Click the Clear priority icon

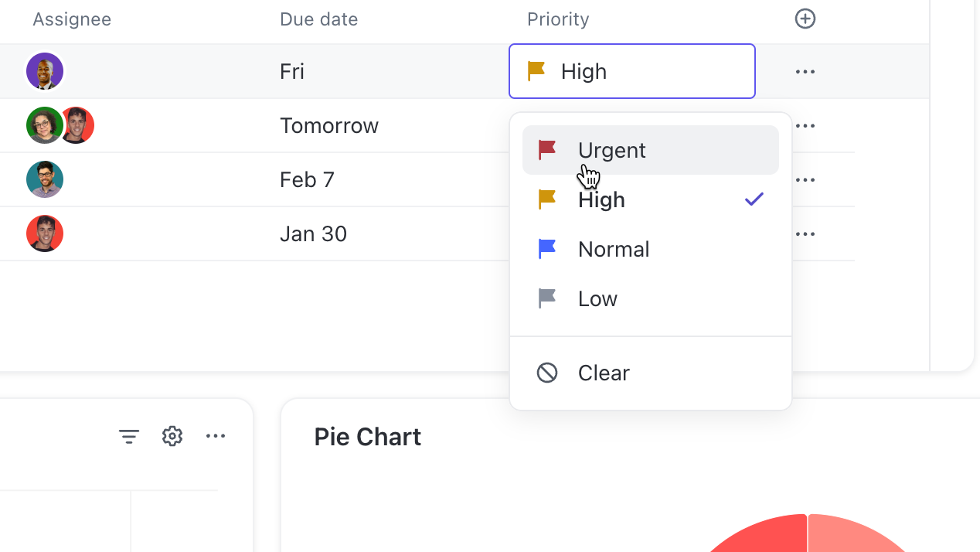pyautogui.click(x=546, y=372)
